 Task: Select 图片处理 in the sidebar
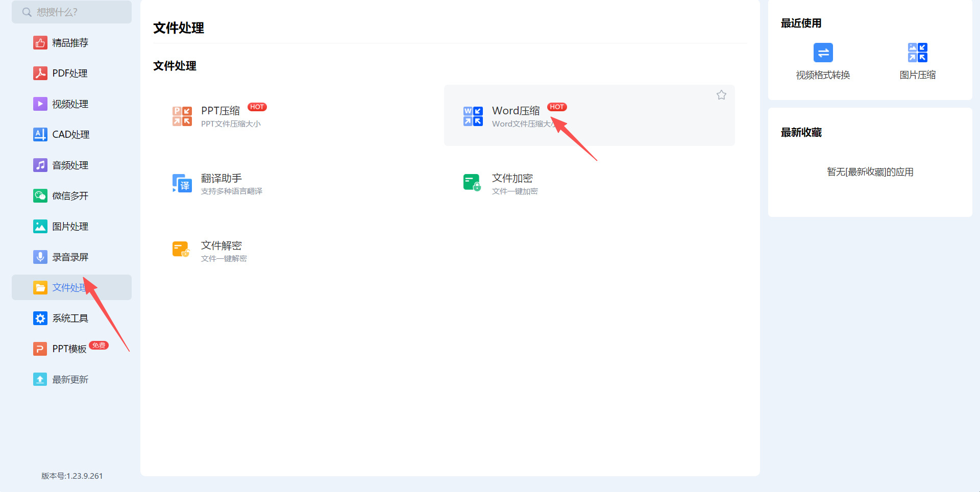click(70, 227)
